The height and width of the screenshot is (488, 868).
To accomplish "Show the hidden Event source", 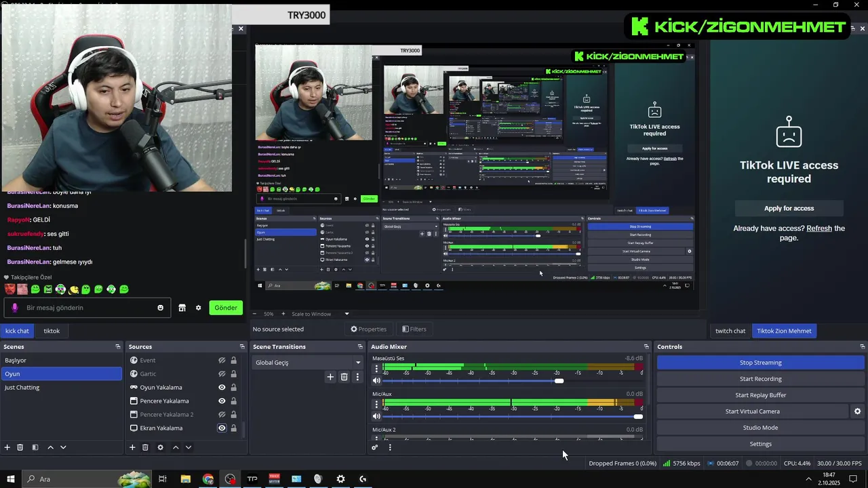I will click(222, 361).
